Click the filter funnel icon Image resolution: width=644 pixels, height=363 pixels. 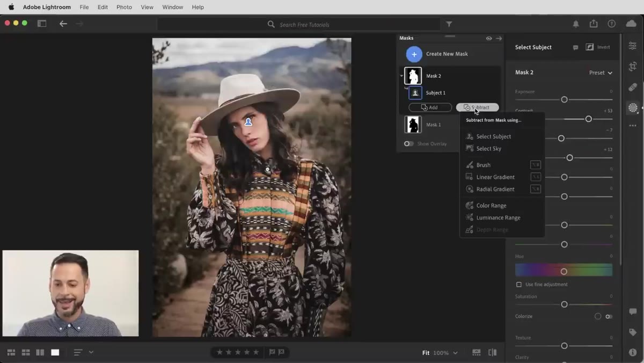pyautogui.click(x=449, y=24)
